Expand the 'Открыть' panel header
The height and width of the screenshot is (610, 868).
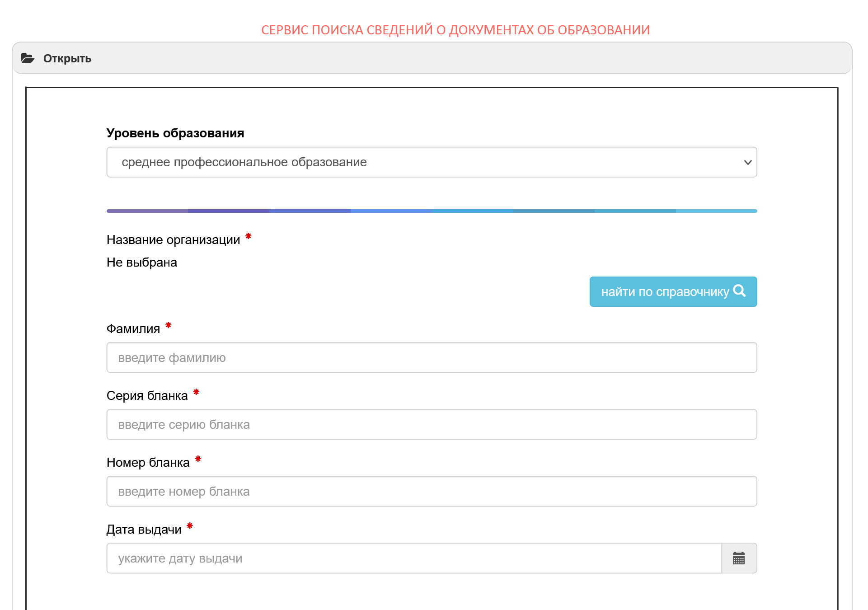(x=432, y=58)
